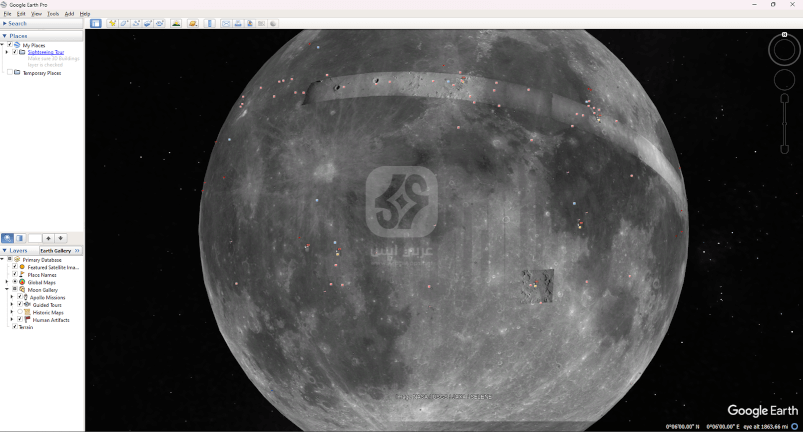Click the Look joystick compass ring

(784, 50)
